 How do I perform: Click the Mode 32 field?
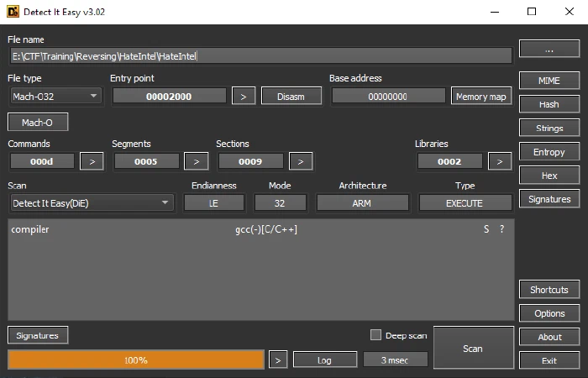(x=280, y=203)
